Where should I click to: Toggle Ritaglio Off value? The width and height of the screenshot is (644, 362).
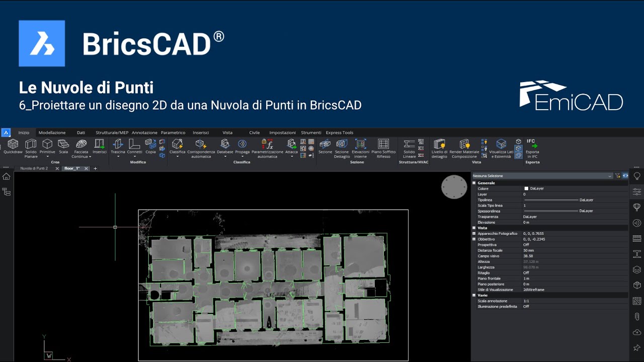526,273
